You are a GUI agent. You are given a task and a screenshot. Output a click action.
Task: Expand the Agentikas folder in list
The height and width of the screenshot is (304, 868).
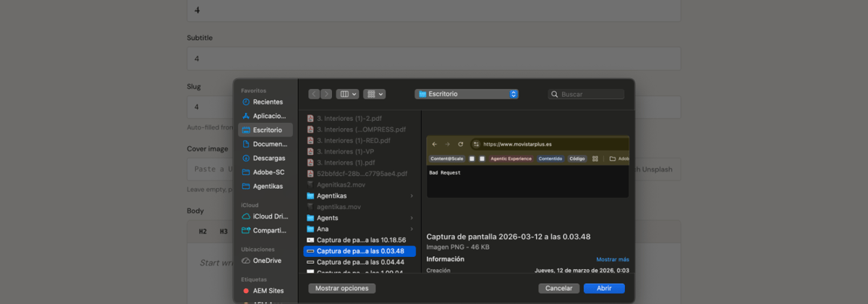412,195
